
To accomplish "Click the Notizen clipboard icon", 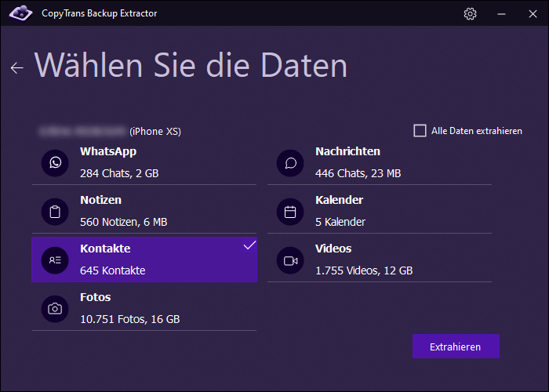I will 55,212.
